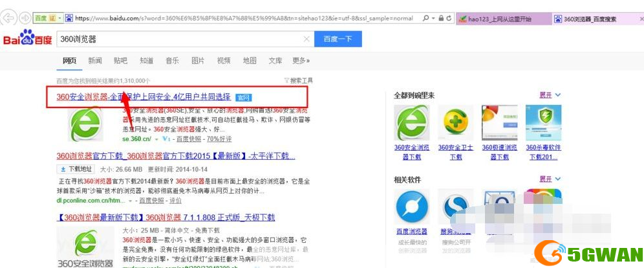The height and width of the screenshot is (268, 644).
Task: Select the 图片 tab
Action: click(x=198, y=61)
